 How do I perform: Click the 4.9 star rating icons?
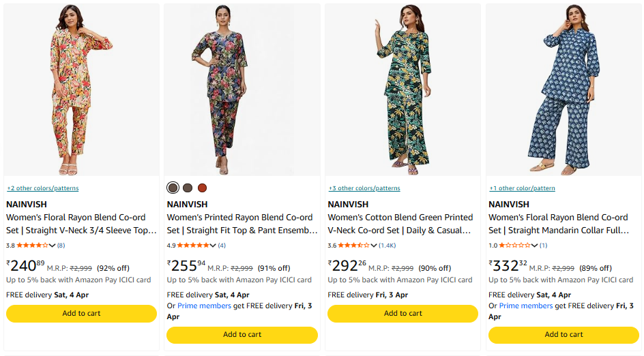(193, 246)
